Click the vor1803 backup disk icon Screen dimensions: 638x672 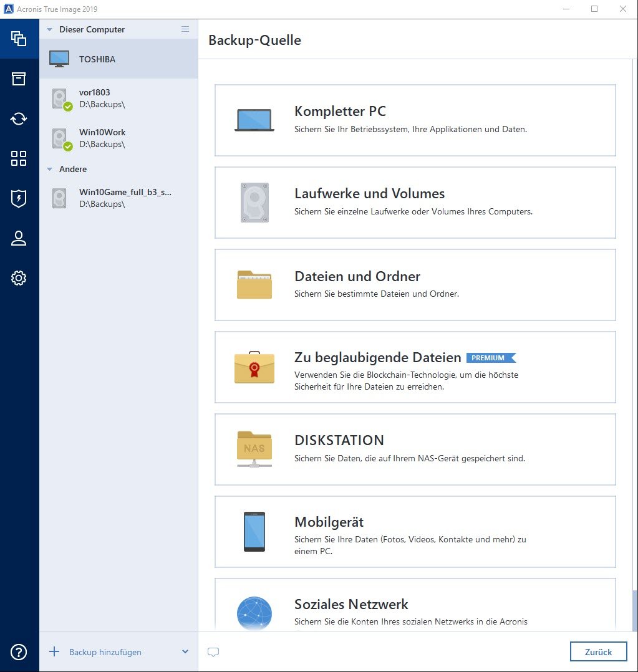point(62,100)
